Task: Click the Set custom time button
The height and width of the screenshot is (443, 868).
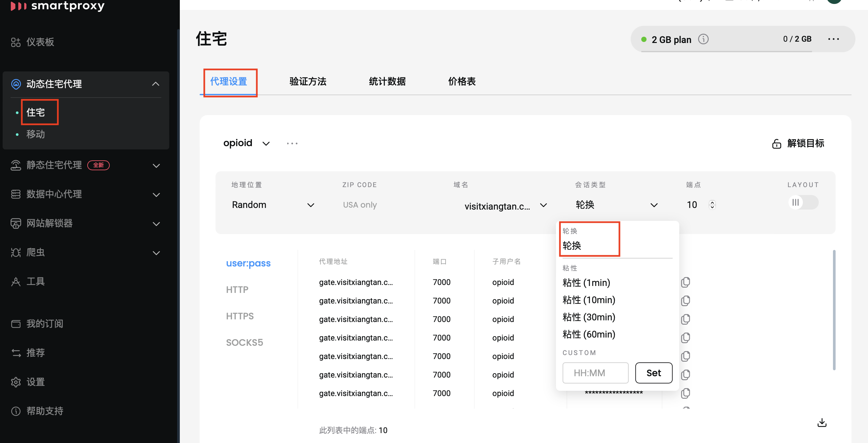Action: [654, 373]
